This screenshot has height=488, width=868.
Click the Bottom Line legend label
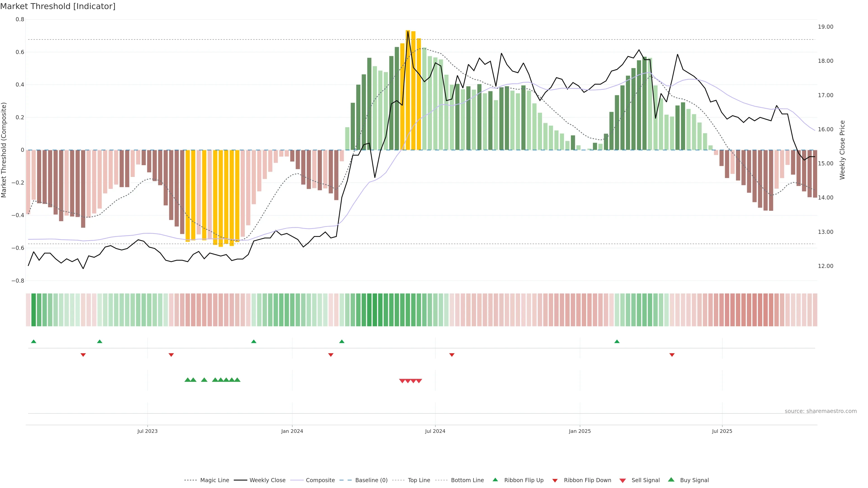[x=467, y=480]
